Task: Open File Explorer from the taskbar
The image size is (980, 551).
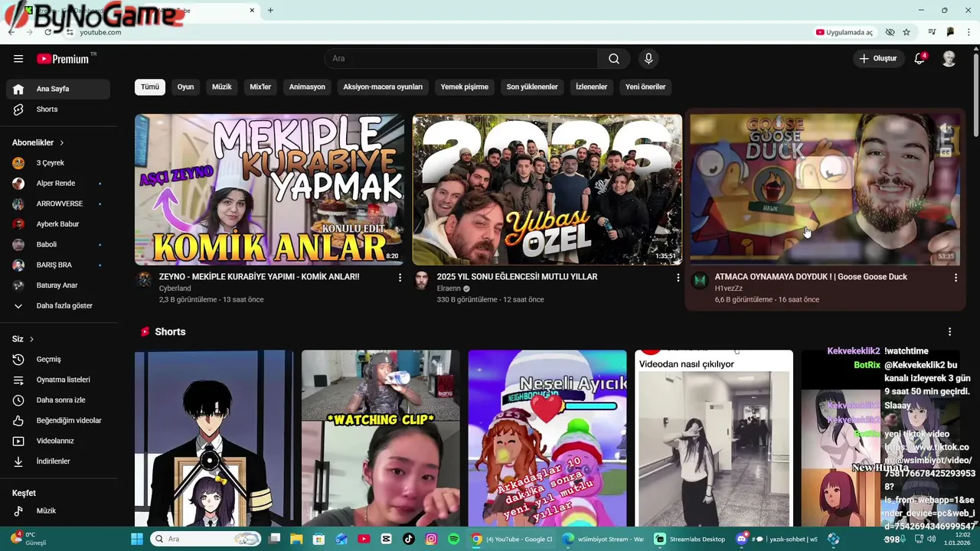Action: coord(297,539)
